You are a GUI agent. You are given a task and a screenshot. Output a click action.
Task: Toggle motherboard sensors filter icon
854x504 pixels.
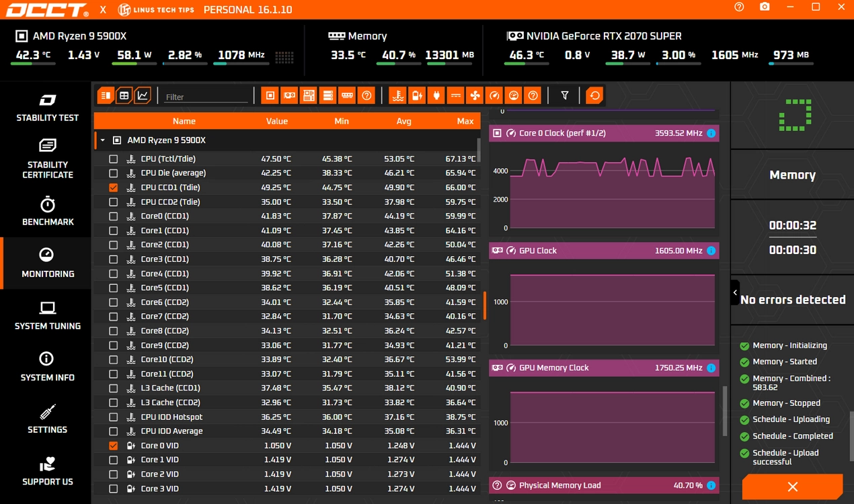pos(308,95)
